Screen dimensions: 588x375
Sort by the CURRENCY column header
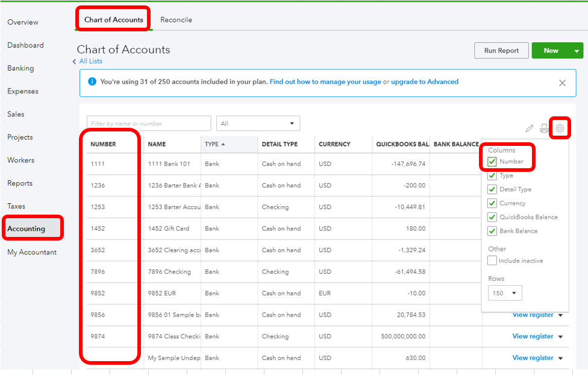click(x=334, y=144)
